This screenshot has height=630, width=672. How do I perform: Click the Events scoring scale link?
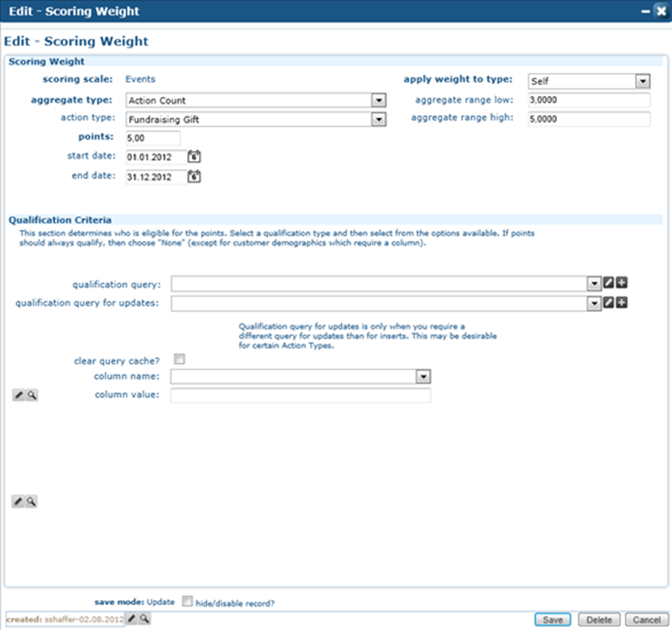coord(140,79)
